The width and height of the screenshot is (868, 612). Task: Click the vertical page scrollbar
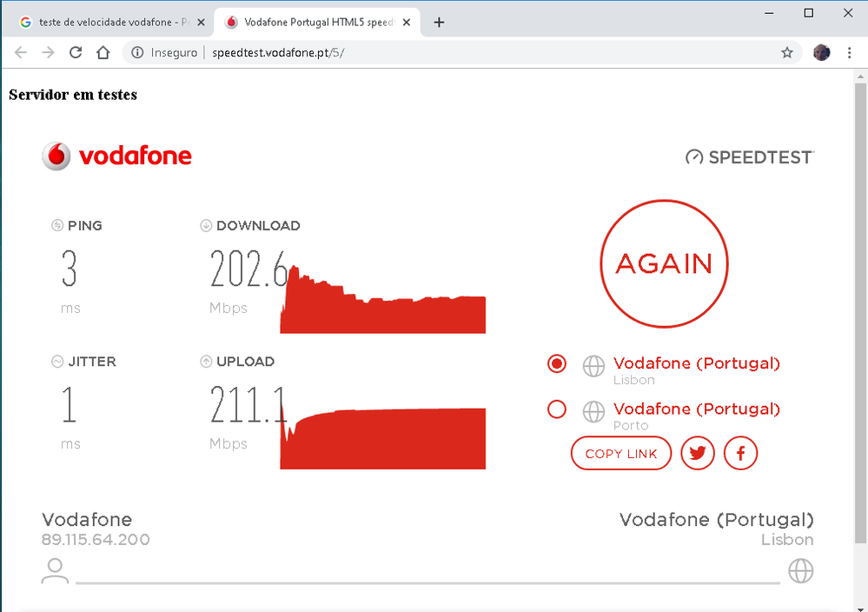click(x=860, y=304)
